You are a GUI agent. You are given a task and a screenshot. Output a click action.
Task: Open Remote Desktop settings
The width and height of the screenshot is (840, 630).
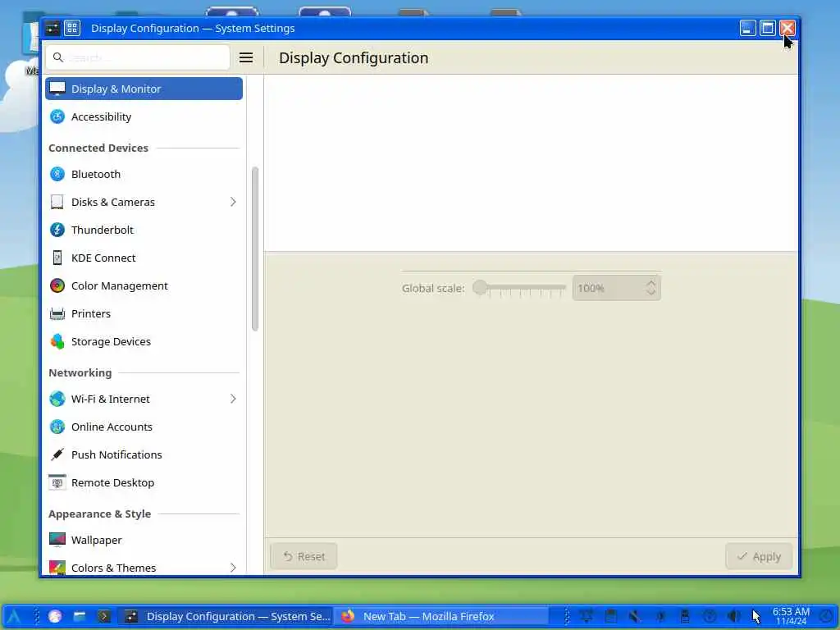[144, 482]
